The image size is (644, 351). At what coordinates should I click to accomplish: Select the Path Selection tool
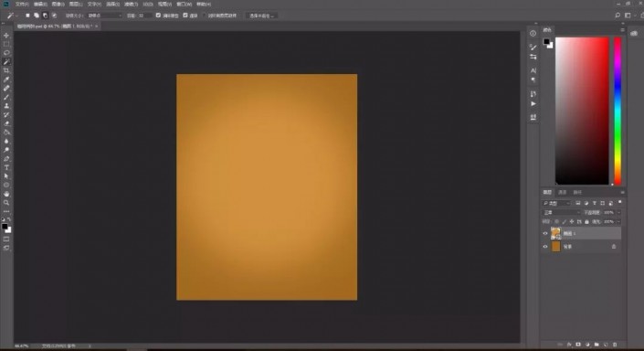(6, 176)
